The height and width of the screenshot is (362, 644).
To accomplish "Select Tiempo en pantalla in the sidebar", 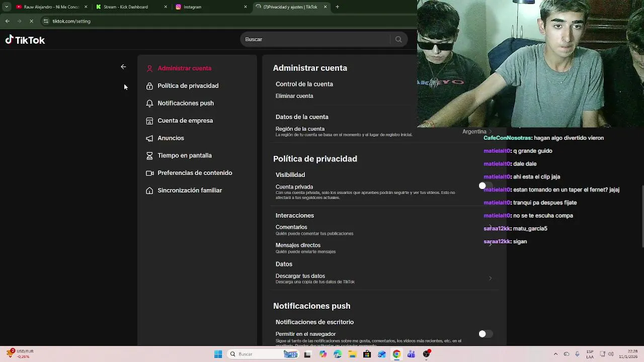I will click(185, 155).
